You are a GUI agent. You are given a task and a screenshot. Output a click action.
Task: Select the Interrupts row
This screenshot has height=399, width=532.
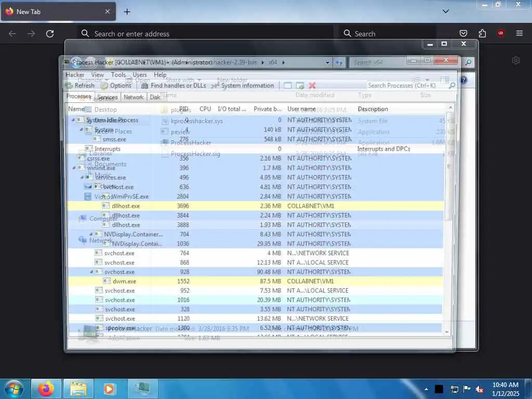pos(256,149)
